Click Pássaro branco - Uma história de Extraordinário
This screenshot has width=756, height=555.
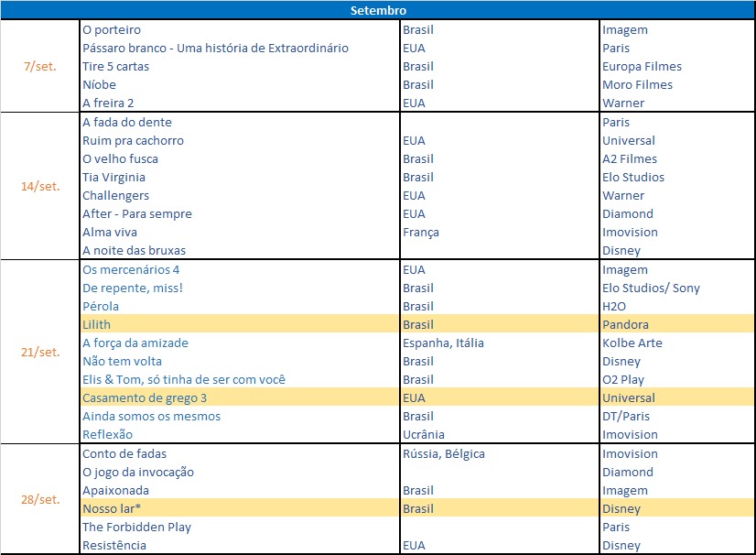215,48
